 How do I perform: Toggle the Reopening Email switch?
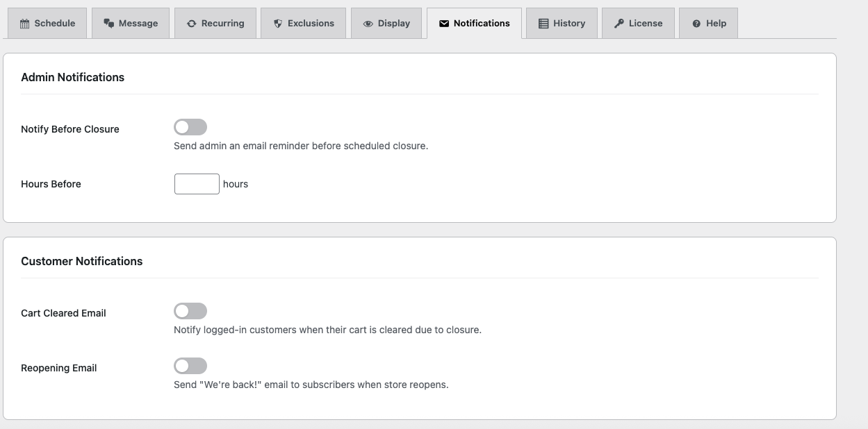click(190, 366)
